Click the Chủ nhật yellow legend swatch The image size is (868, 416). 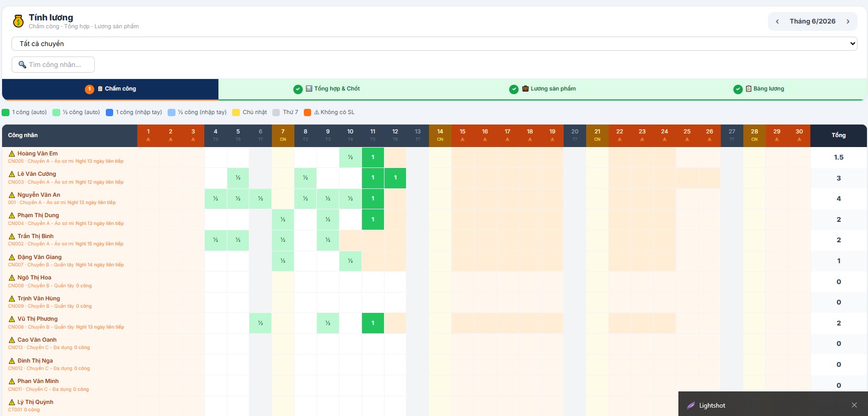[x=236, y=113]
